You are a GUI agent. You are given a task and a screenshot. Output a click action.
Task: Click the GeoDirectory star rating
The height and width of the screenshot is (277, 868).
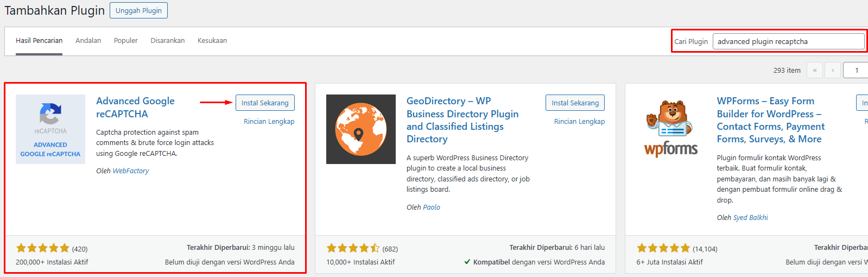tap(353, 248)
